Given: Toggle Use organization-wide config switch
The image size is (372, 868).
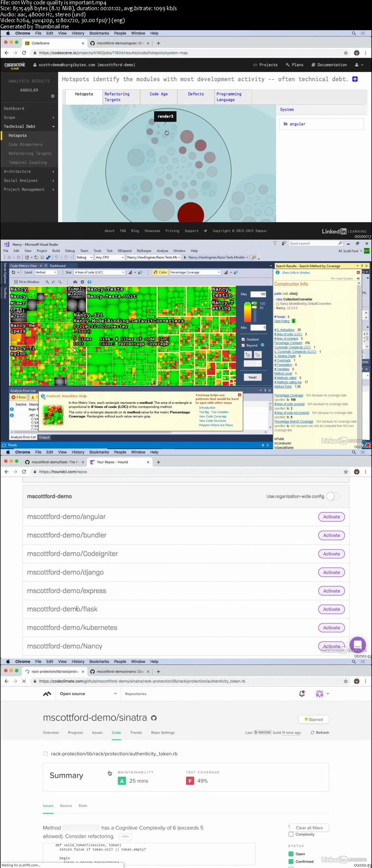Looking at the screenshot, I should point(333,496).
